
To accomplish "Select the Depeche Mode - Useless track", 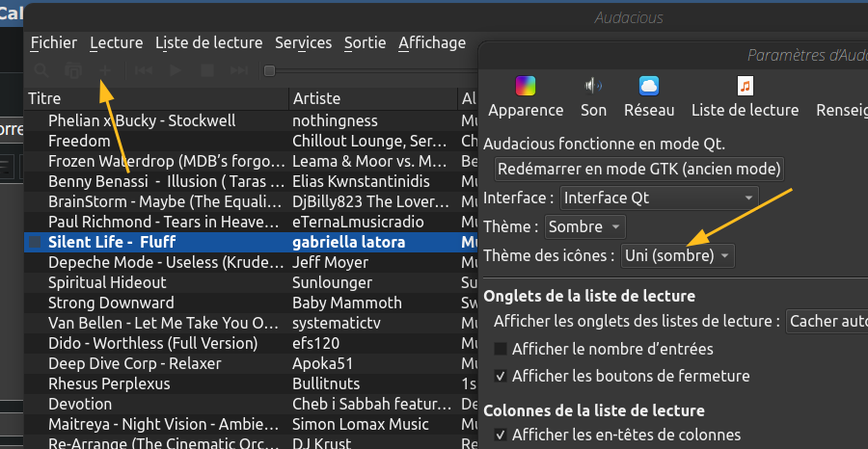I will [166, 263].
